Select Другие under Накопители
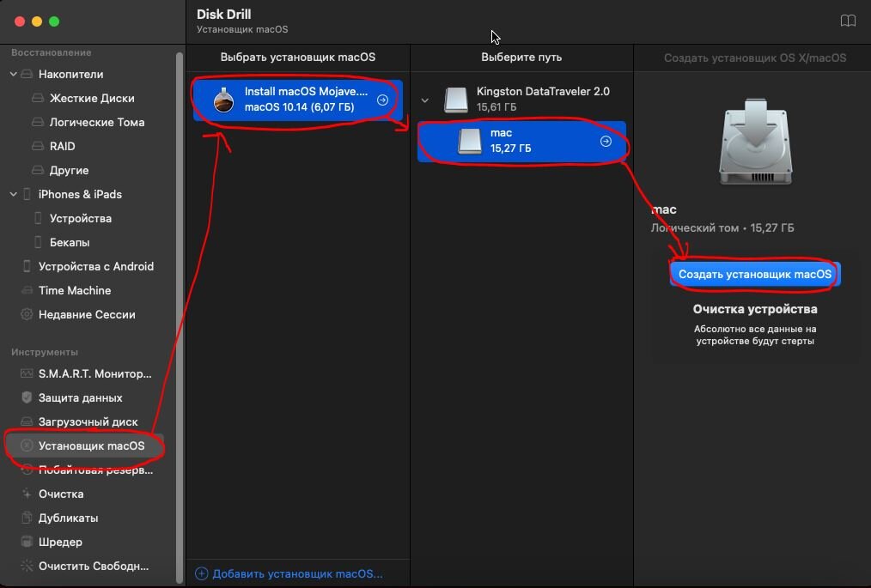 click(69, 171)
